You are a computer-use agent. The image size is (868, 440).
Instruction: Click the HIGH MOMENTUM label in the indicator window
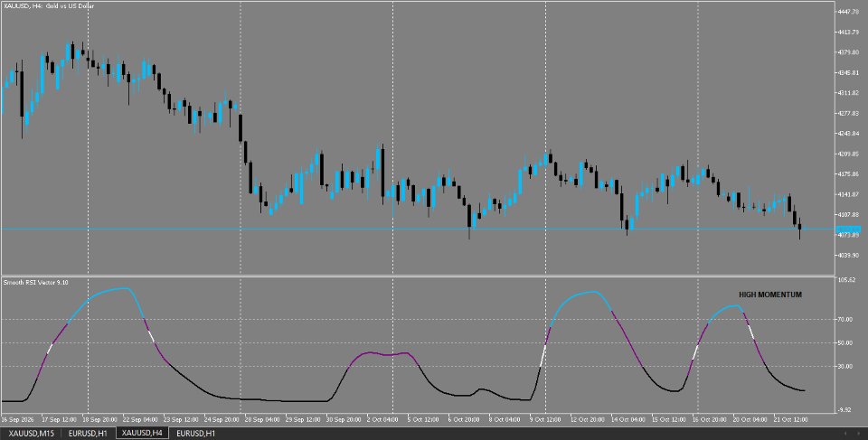click(x=770, y=295)
